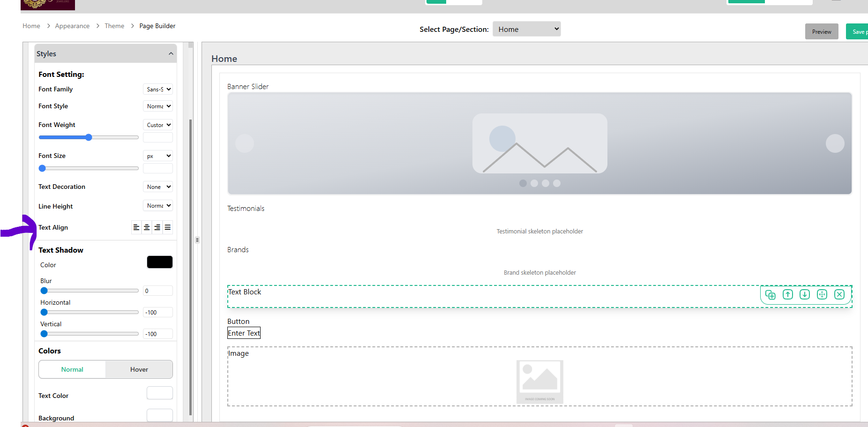Go to Home breadcrumb
Image resolution: width=868 pixels, height=427 pixels.
point(31,26)
